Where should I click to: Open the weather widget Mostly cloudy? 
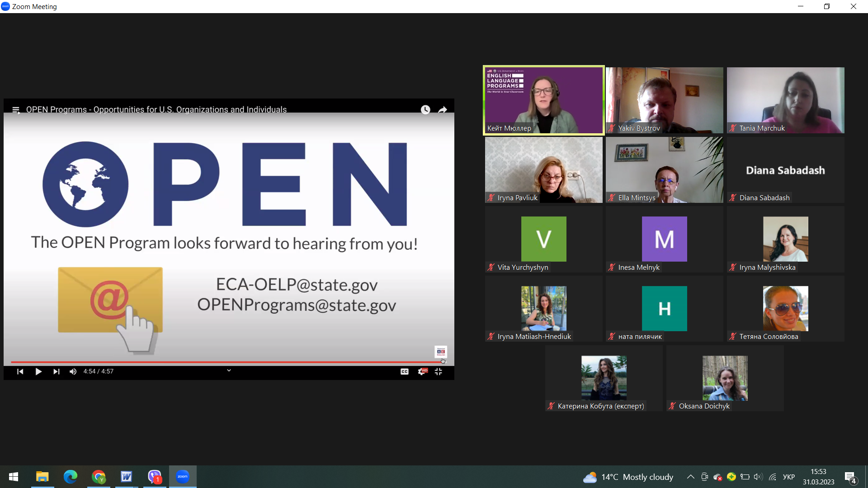[628, 477]
